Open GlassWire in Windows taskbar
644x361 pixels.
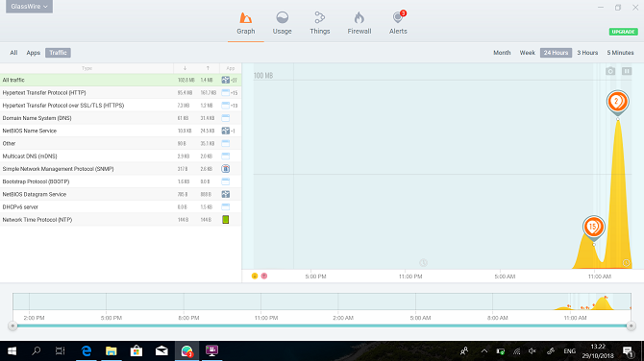tap(186, 351)
